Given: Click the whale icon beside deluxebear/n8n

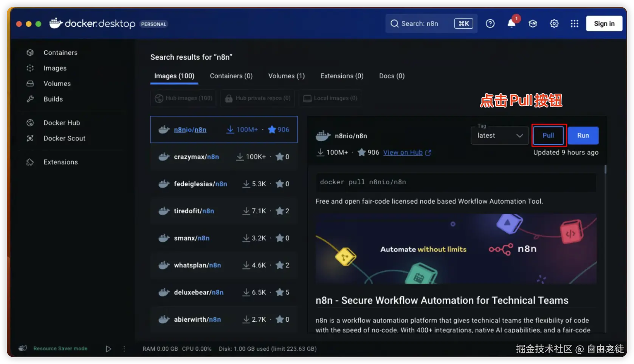Looking at the screenshot, I should point(164,292).
